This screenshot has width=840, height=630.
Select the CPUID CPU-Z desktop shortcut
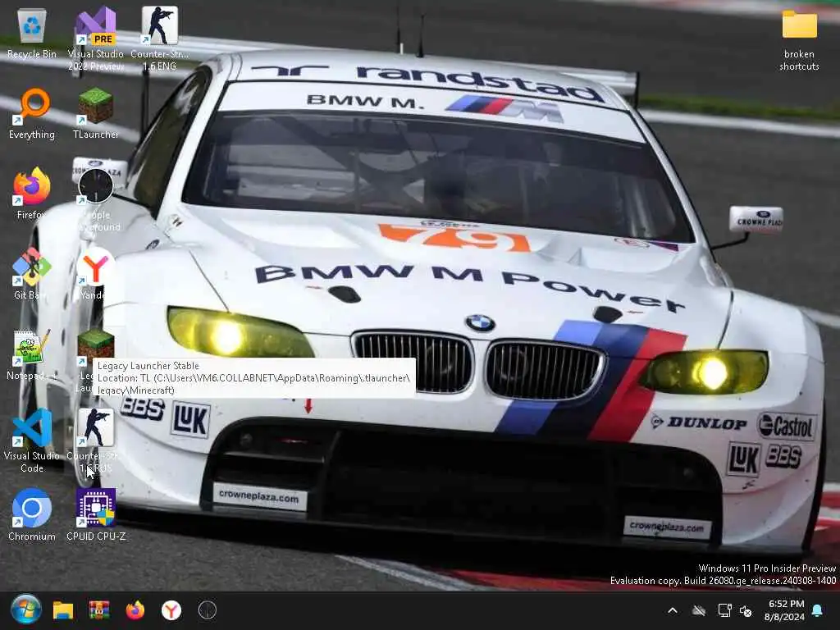(96, 514)
